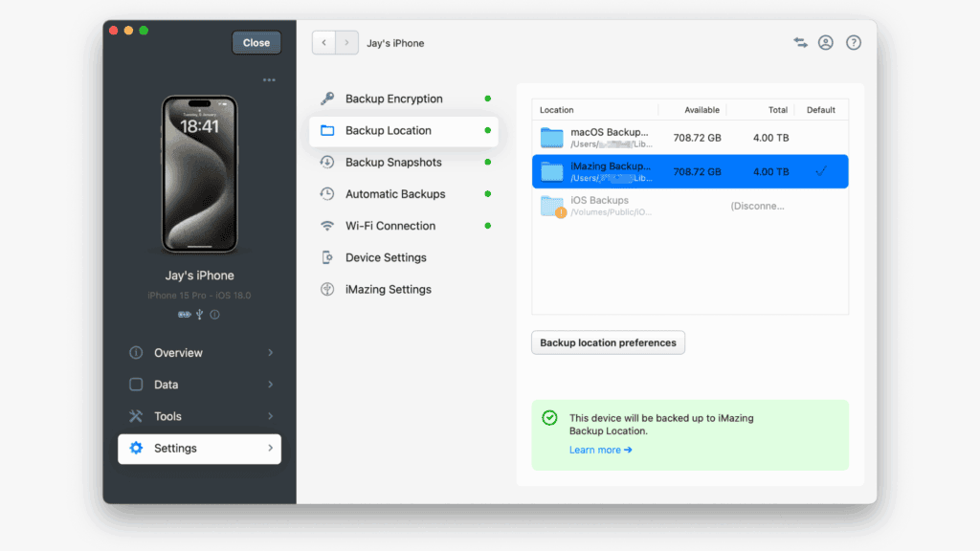Follow the Learn more link

595,450
